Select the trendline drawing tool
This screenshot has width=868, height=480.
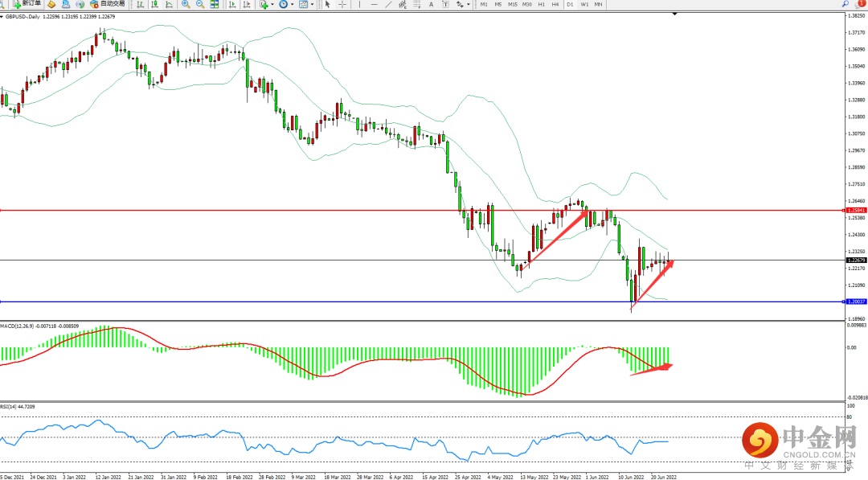(388, 4)
